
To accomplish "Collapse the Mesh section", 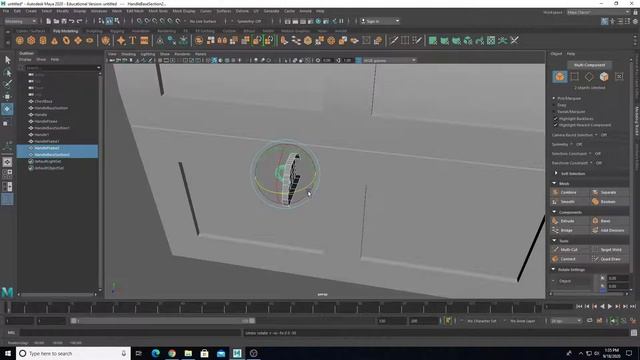I will pos(554,183).
